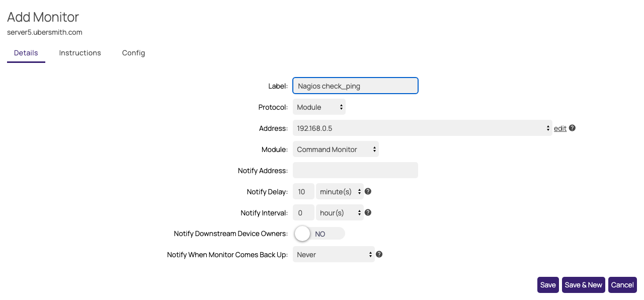Viewport: 644px width, 300px height.
Task: Open the Protocol dropdown
Action: click(319, 107)
